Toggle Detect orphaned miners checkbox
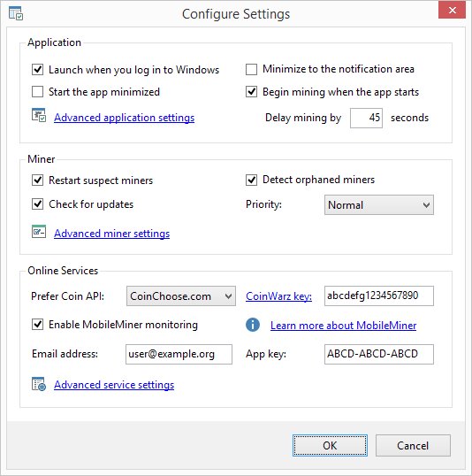This screenshot has width=472, height=476. pyautogui.click(x=252, y=180)
